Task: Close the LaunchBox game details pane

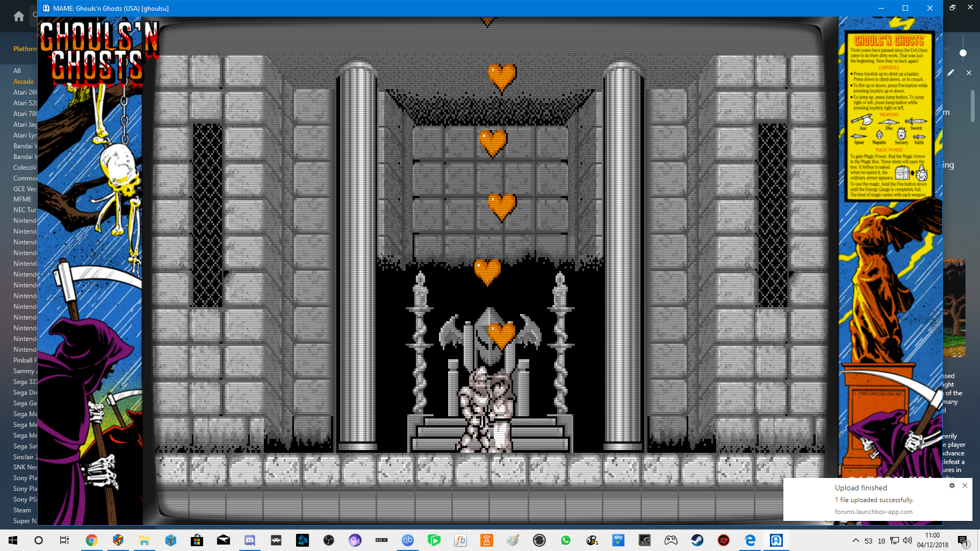Action: (x=969, y=73)
